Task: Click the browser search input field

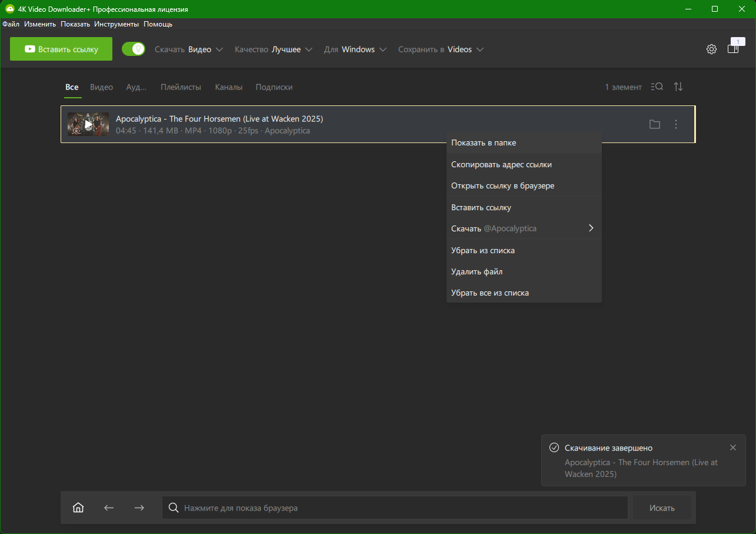Action: [394, 508]
